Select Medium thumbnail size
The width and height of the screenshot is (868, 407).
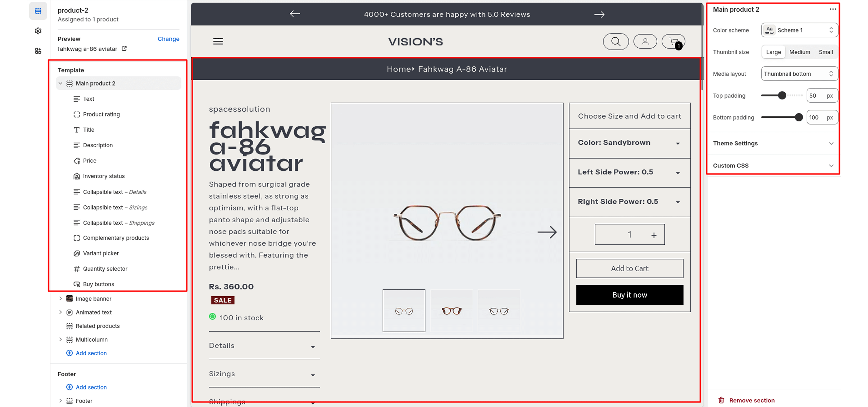[799, 52]
